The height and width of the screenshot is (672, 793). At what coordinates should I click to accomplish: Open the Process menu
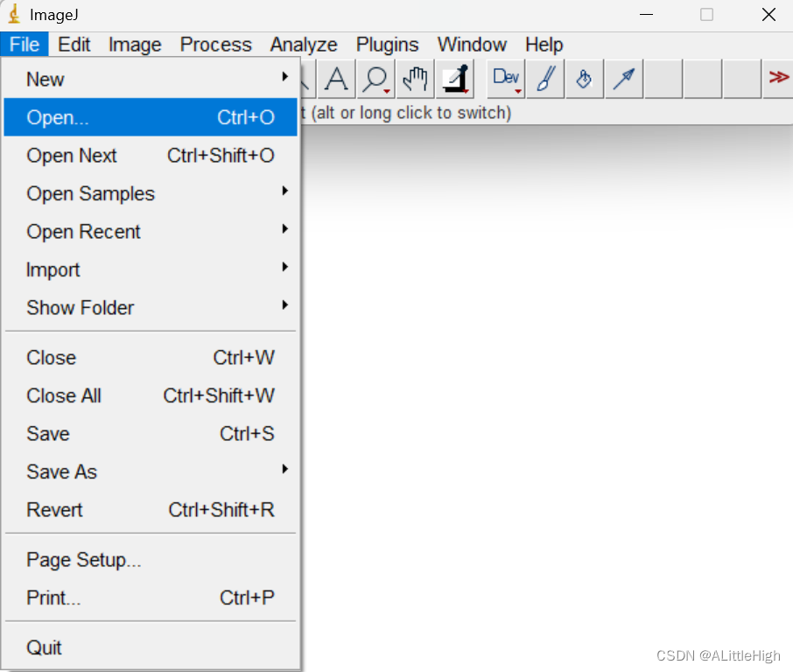click(x=216, y=45)
